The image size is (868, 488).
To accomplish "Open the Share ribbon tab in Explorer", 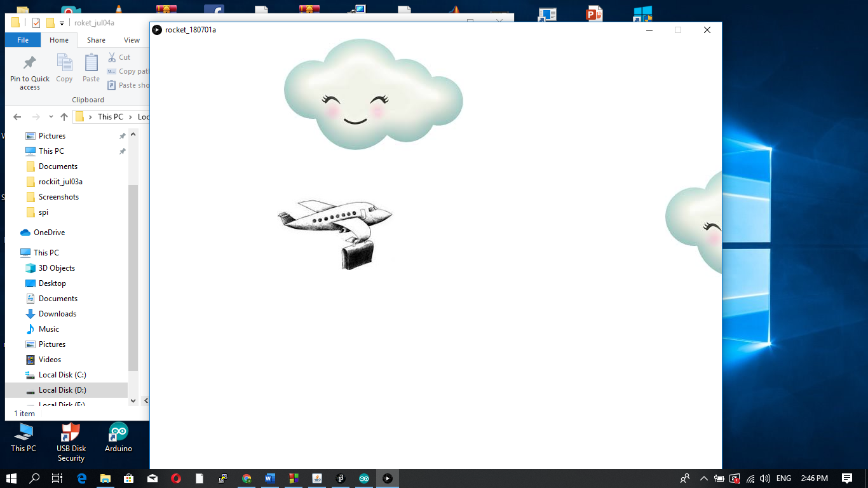I will 96,40.
